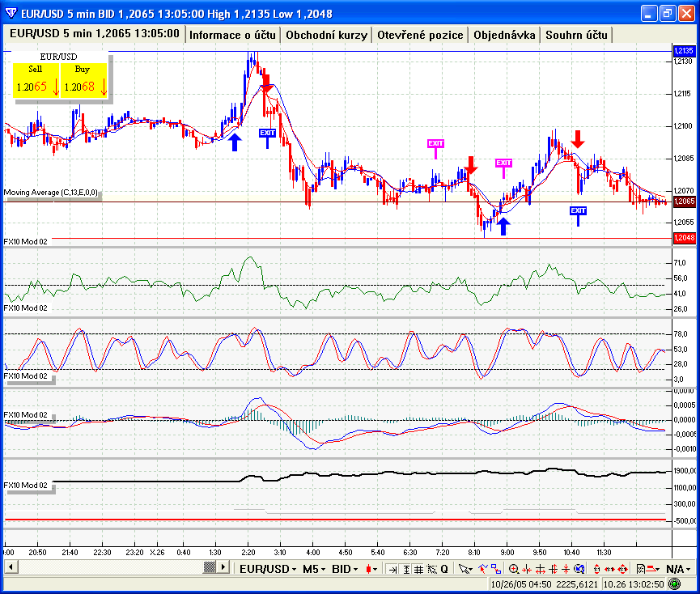Image resolution: width=700 pixels, height=594 pixels.
Task: Click the blue refresh zoom reset icon
Action: (x=579, y=569)
